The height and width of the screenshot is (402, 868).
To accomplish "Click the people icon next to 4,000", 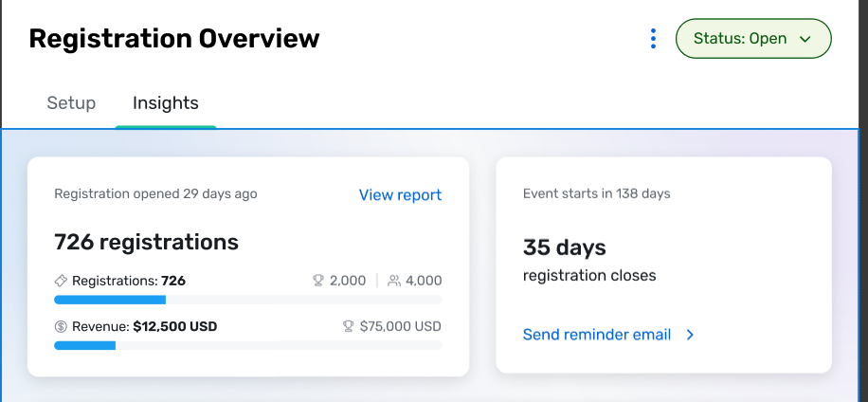I will (394, 281).
